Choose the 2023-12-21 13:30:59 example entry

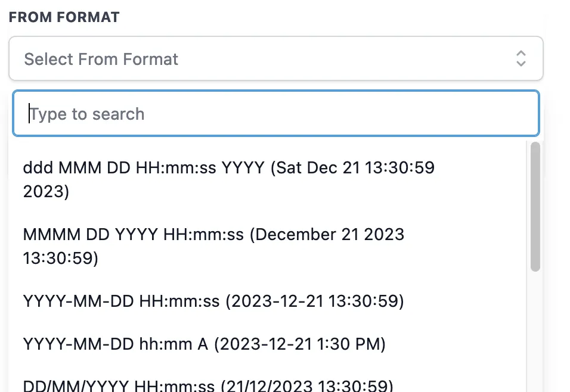coord(314,301)
